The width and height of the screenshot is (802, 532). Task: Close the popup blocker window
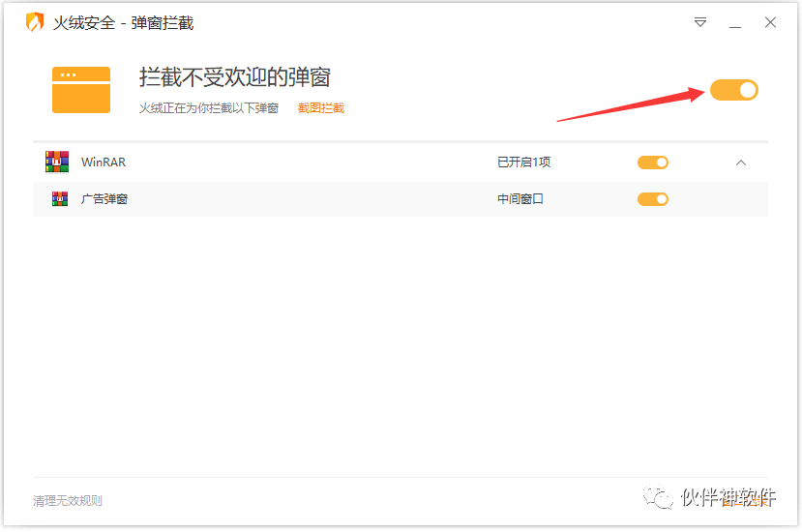click(x=770, y=22)
